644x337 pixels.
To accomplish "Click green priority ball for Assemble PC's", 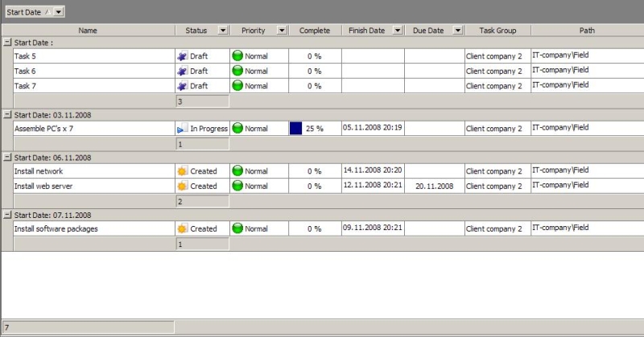I will (x=237, y=128).
